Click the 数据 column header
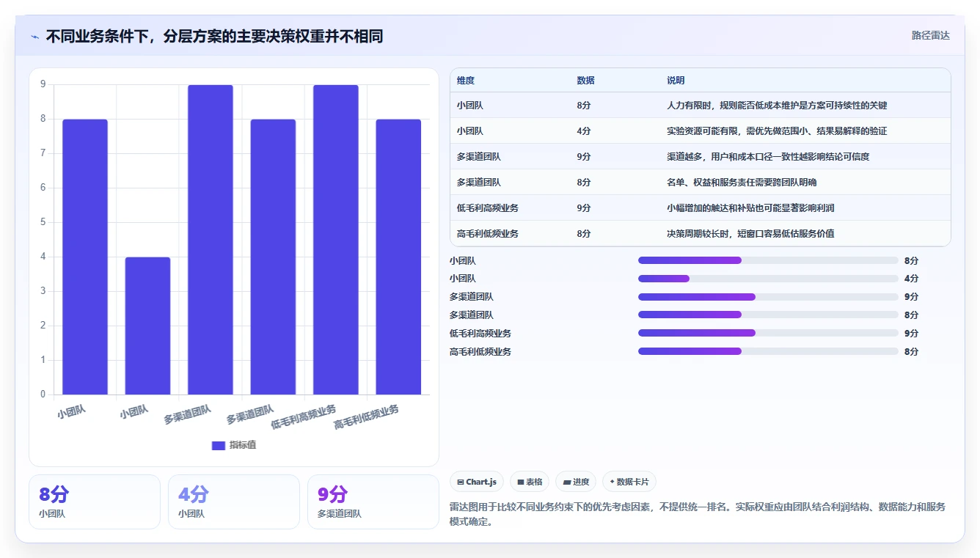 click(x=586, y=81)
